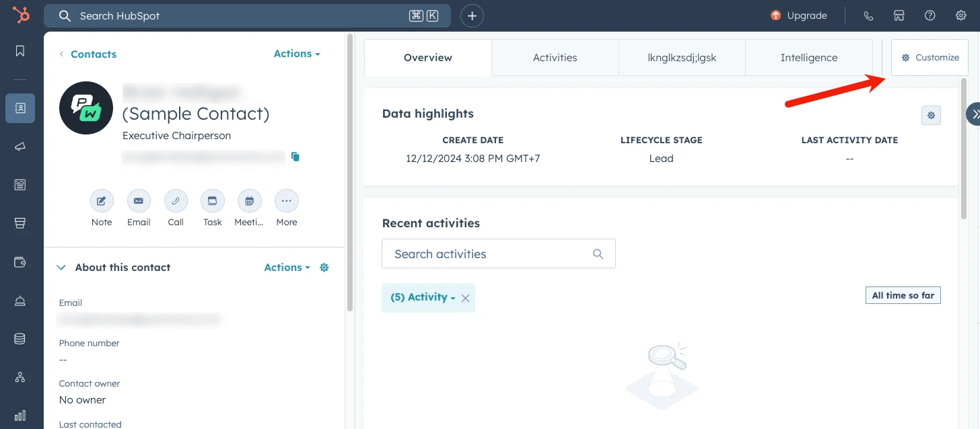This screenshot has width=980, height=429.
Task: Open the HubSpot Marketplace icon in top bar
Action: (x=899, y=15)
